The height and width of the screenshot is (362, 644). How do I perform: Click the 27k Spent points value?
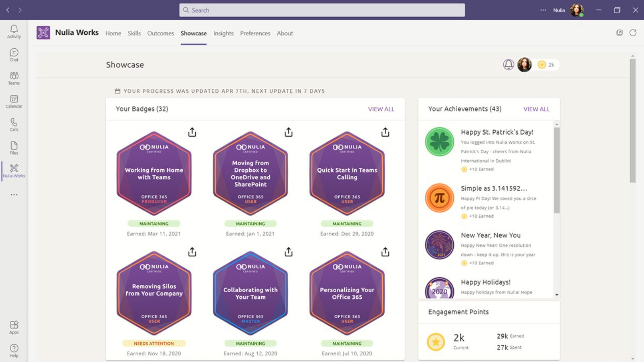click(x=509, y=347)
